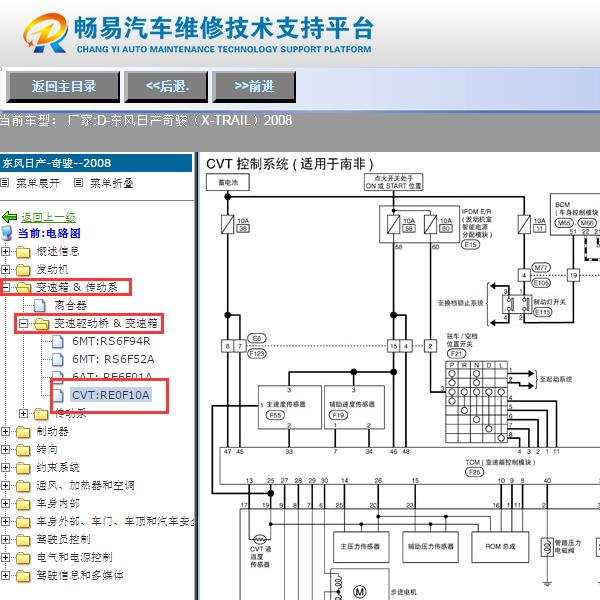Click the 6MT:RS6F94R document icon
This screenshot has width=600, height=600.
tap(57, 341)
